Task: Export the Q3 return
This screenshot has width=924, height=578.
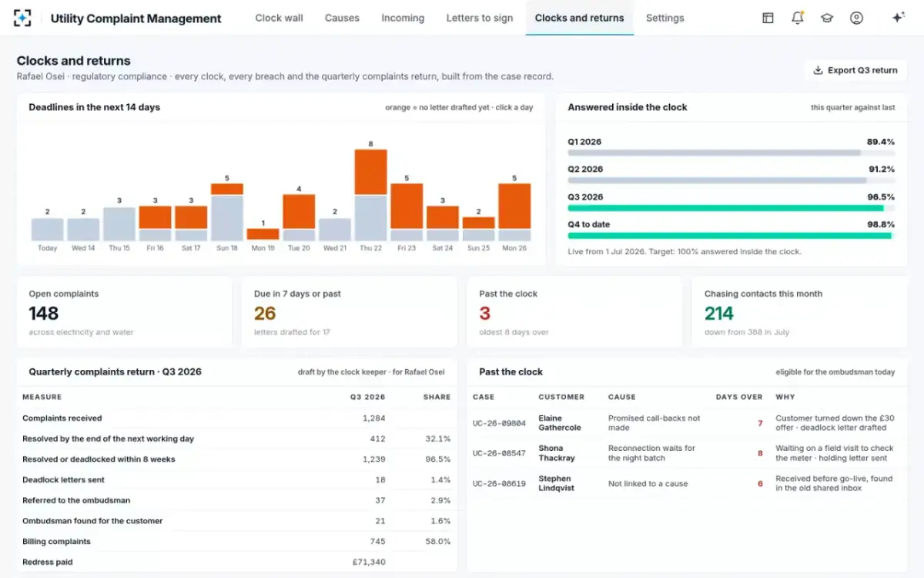Action: point(855,70)
